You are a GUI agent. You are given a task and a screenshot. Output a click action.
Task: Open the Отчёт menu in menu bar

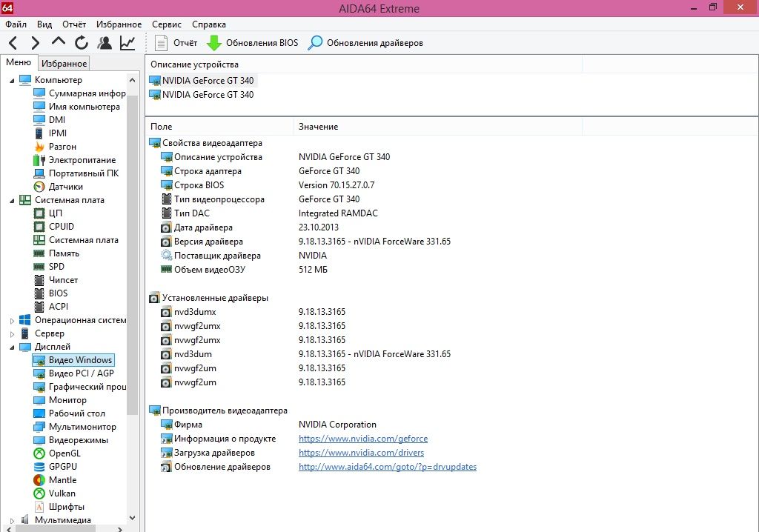coord(74,24)
